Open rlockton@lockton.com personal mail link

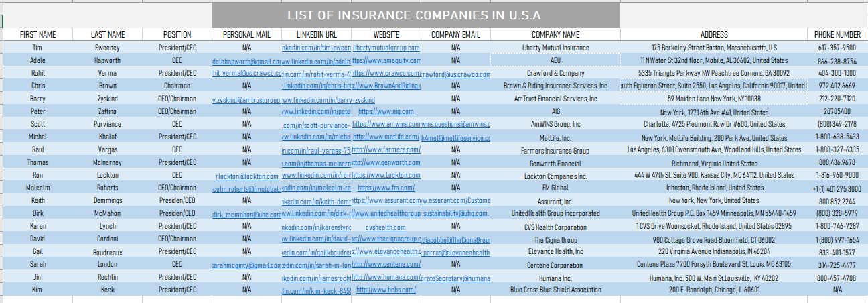coord(246,176)
